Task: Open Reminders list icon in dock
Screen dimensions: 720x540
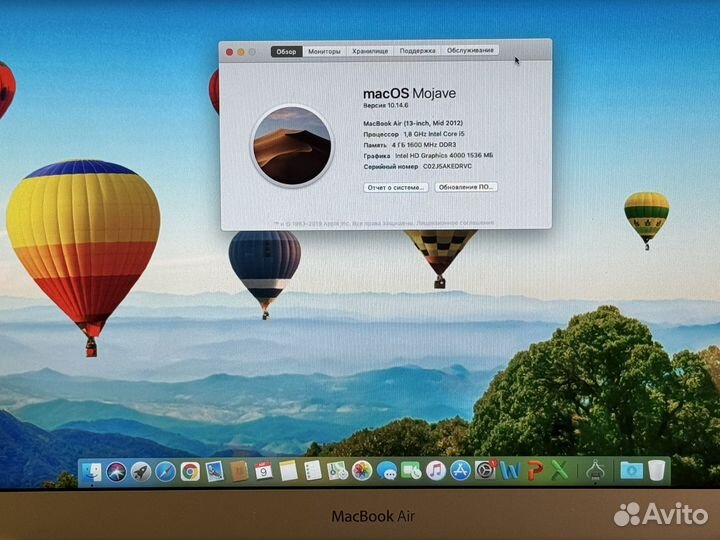Action: coord(313,471)
